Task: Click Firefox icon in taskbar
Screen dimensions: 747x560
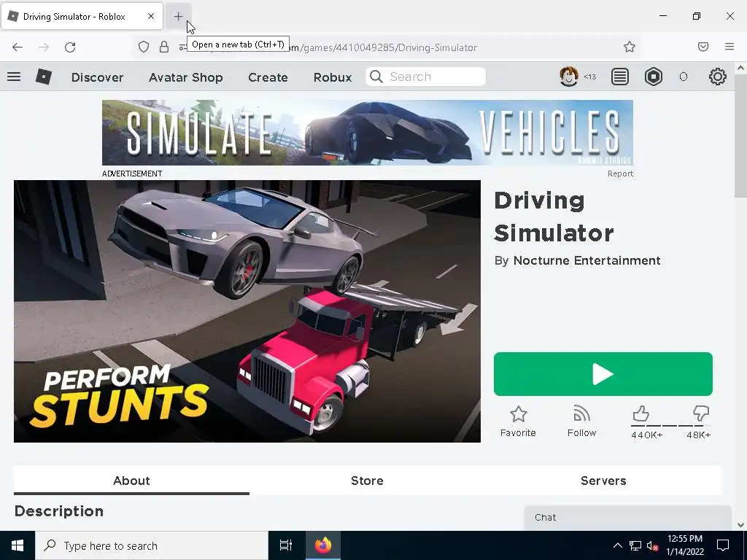Action: (322, 545)
